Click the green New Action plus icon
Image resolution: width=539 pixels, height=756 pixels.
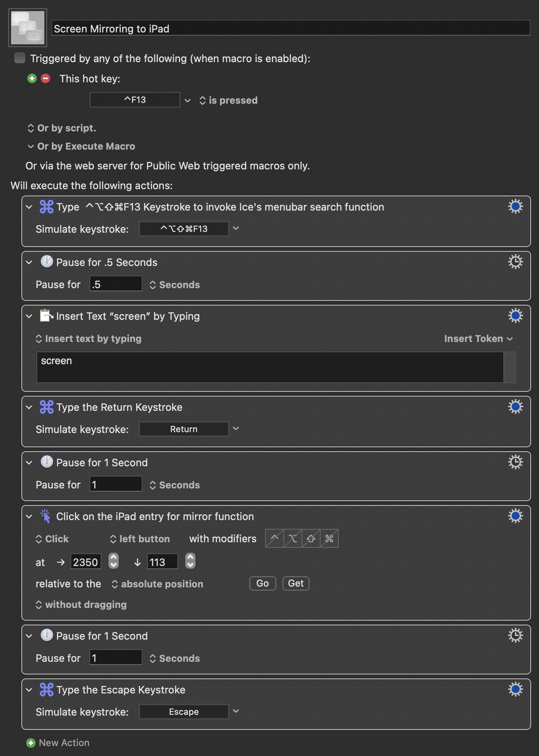(x=31, y=743)
